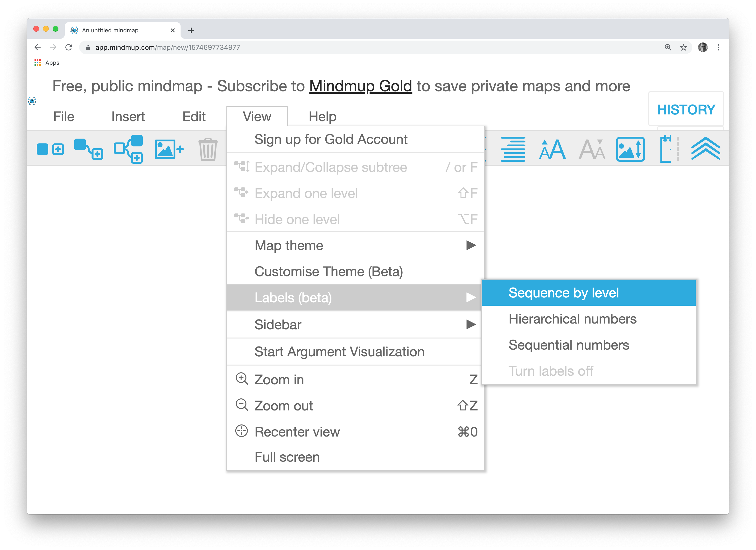Viewport: 756px width, 550px height.
Task: Open the Apps bookmarks shortcut
Action: point(47,63)
